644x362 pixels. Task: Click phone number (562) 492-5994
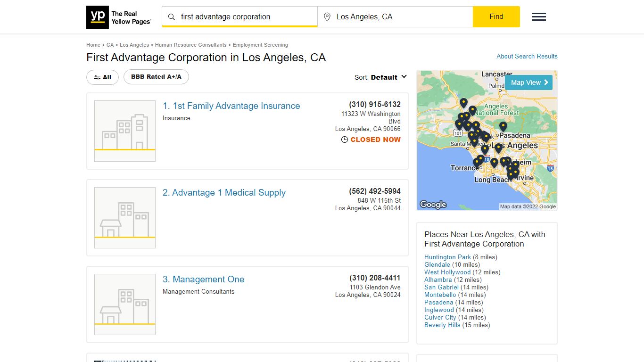pyautogui.click(x=375, y=191)
